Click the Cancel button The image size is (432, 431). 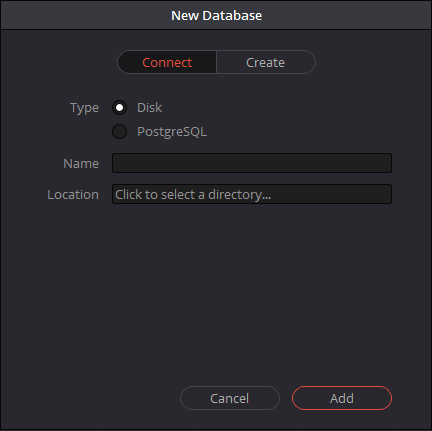pyautogui.click(x=230, y=398)
